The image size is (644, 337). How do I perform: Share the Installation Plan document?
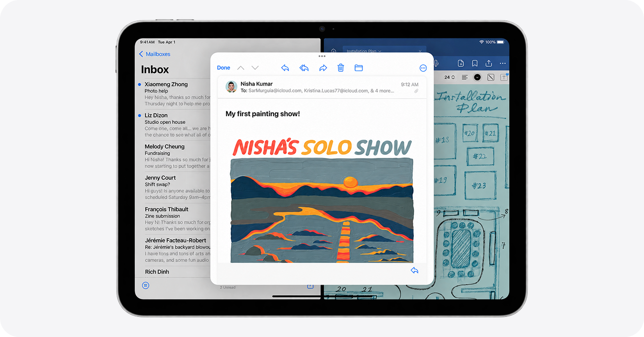click(x=489, y=63)
